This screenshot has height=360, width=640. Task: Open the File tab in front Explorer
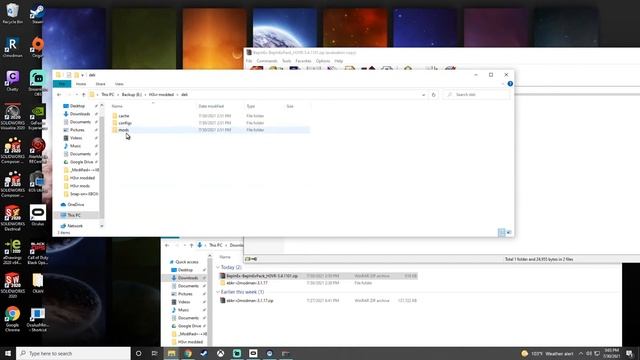[x=62, y=84]
